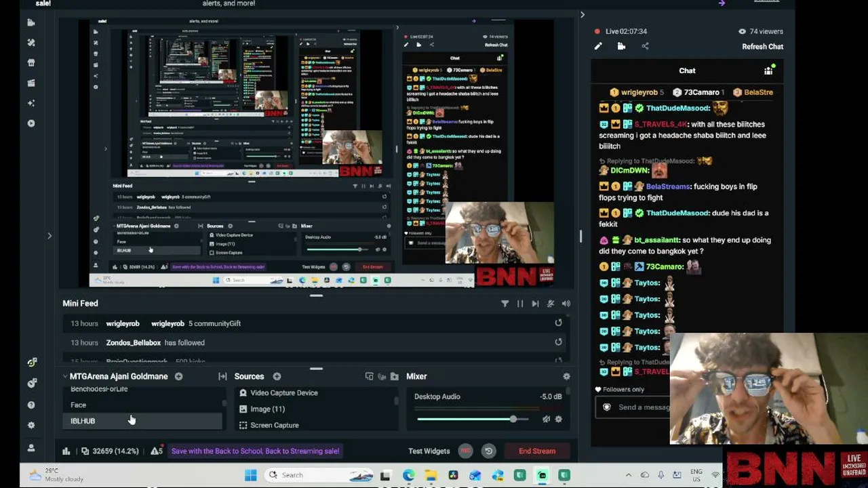Click the sparkles icon in the left sidebar
The image size is (868, 488).
click(31, 103)
